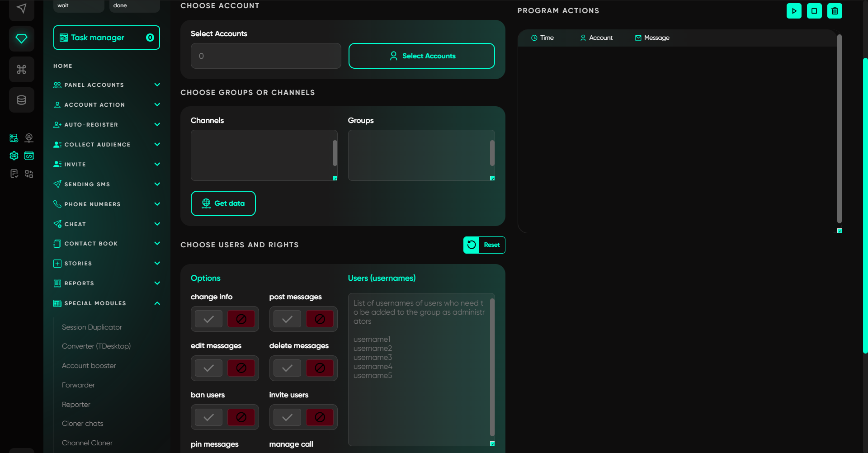Open the Session Duplicator module
Screen dimensions: 868x453
click(92, 327)
